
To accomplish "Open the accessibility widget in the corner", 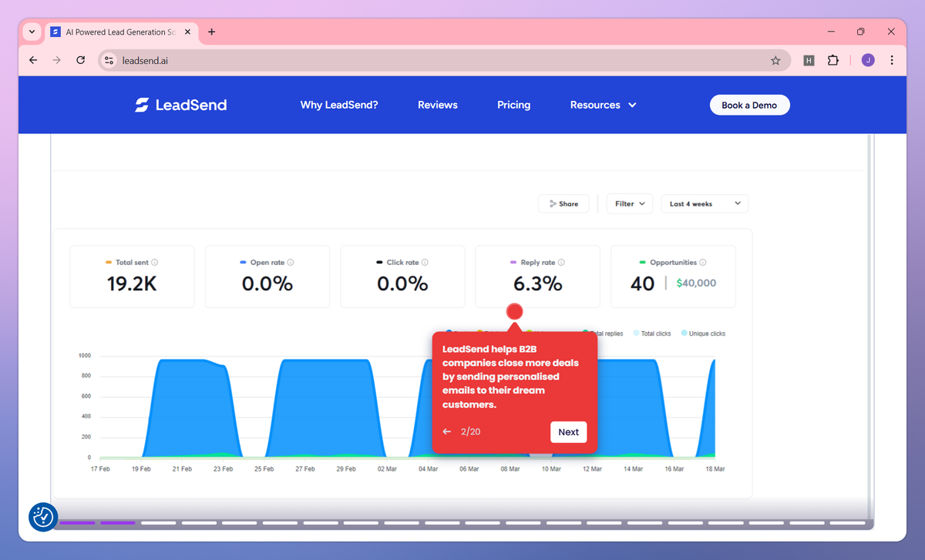I will pos(43,517).
